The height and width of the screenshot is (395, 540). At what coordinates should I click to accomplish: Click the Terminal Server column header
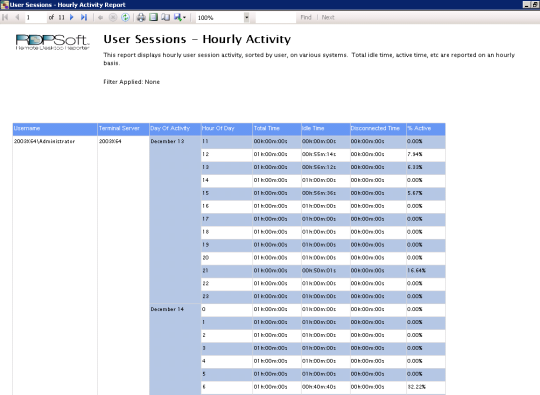(123, 129)
